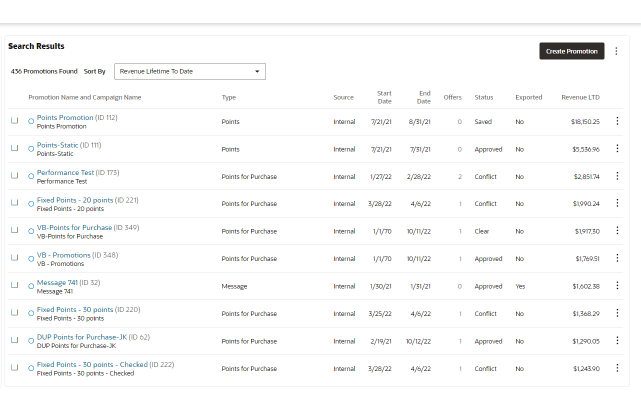This screenshot has height=398, width=641.
Task: Click the offers count 2 for Performance Test
Action: pos(460,177)
